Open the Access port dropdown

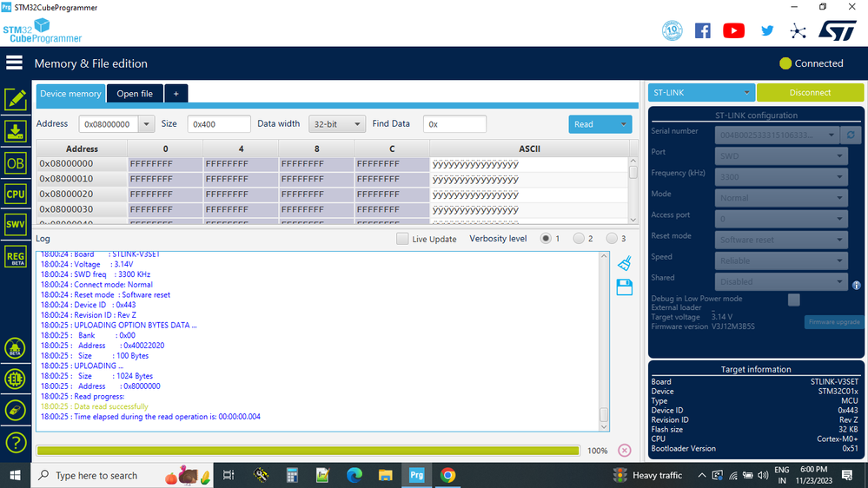[x=780, y=219]
